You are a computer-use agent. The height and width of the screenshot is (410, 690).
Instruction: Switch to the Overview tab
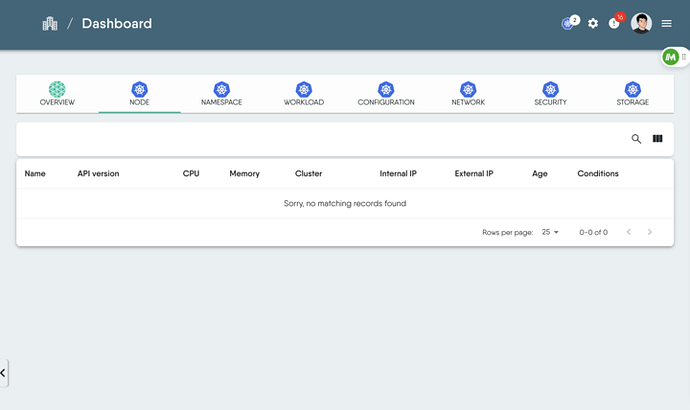pos(57,94)
